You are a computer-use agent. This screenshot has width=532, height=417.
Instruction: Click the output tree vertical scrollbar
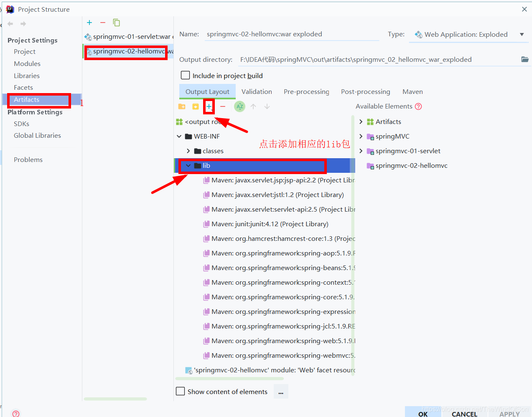coord(353,246)
